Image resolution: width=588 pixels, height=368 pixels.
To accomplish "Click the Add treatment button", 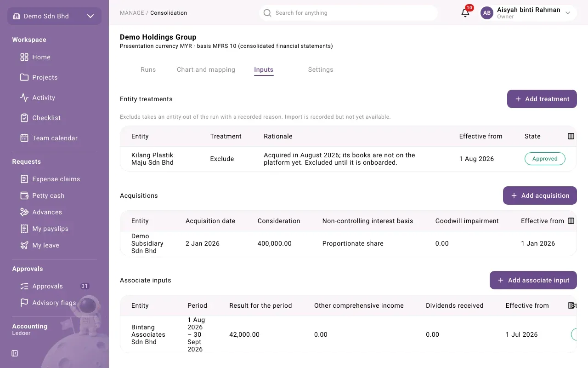I will click(542, 99).
